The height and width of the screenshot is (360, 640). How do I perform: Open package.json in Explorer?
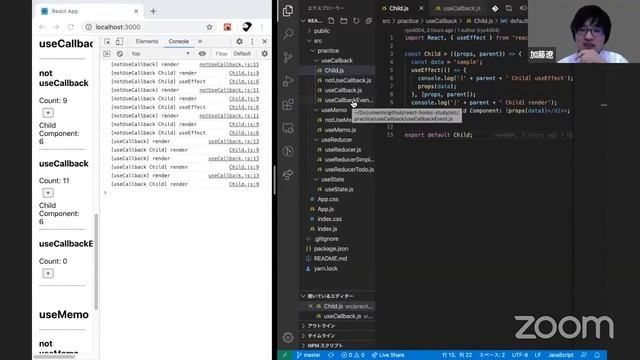coord(331,249)
